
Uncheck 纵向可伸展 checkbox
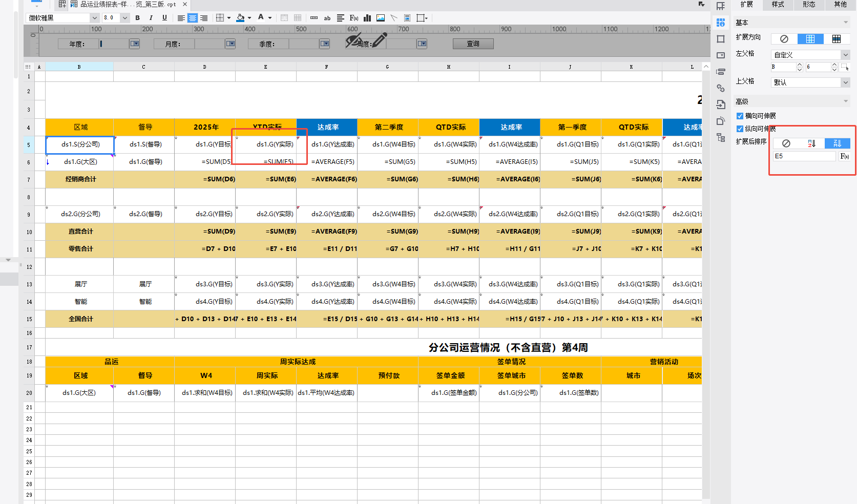click(740, 129)
